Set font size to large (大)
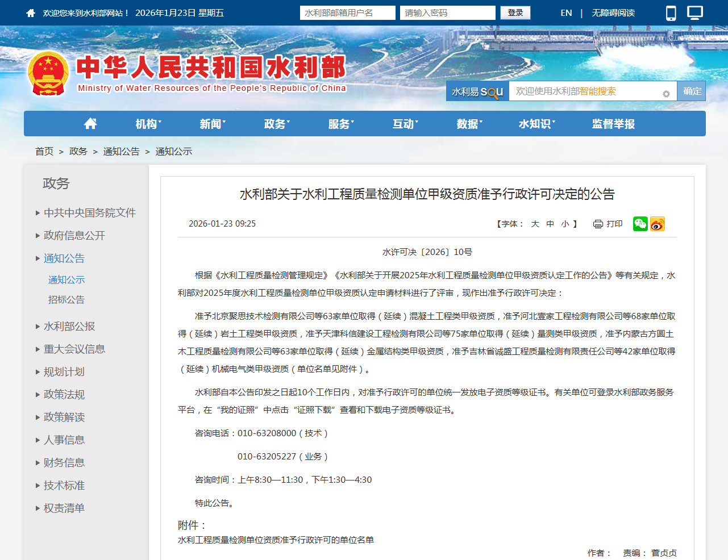 (535, 224)
